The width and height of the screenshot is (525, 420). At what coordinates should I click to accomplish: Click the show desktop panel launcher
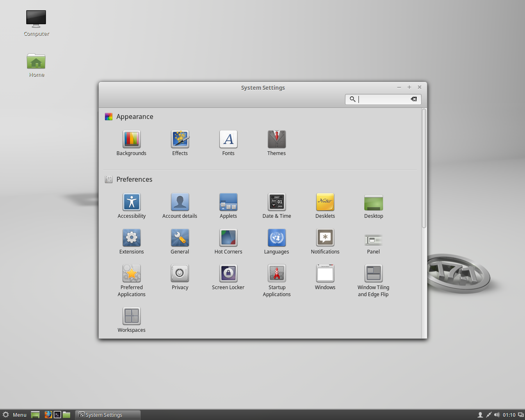[35, 415]
